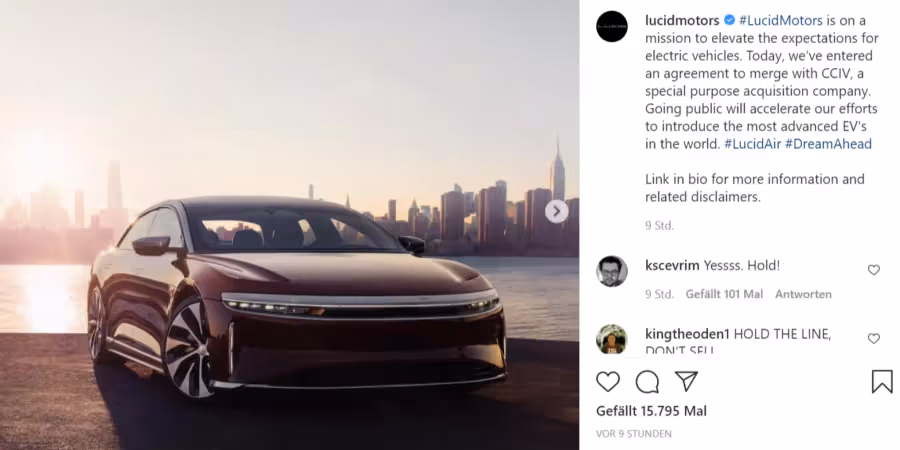Image resolution: width=900 pixels, height=450 pixels.
Task: Click the blue verified badge
Action: click(x=729, y=20)
